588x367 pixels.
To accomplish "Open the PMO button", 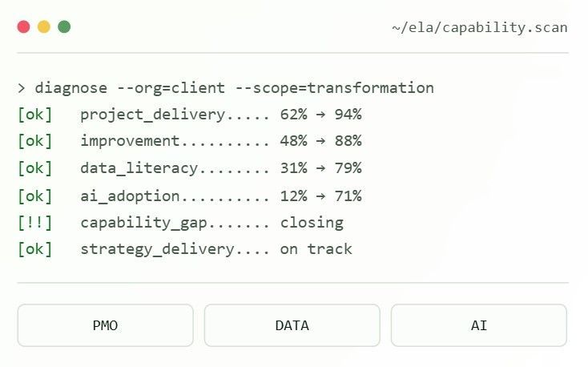I will (106, 325).
